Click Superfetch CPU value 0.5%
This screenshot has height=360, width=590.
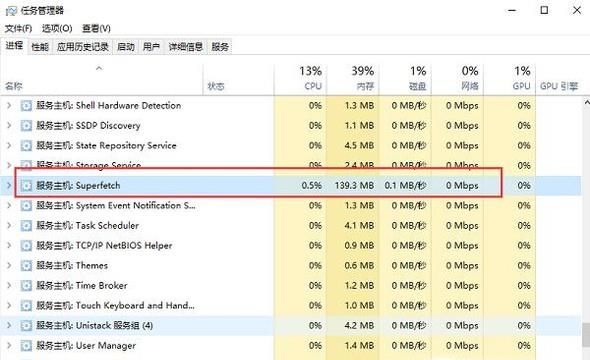(312, 185)
